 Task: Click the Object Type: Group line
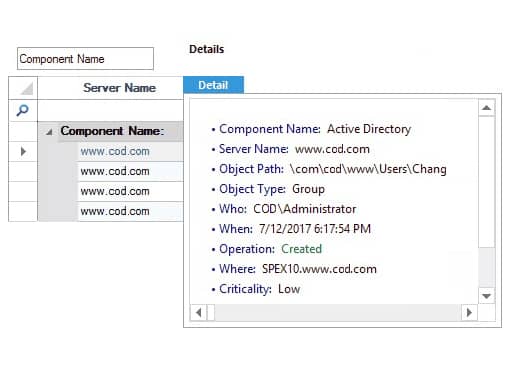(x=268, y=189)
